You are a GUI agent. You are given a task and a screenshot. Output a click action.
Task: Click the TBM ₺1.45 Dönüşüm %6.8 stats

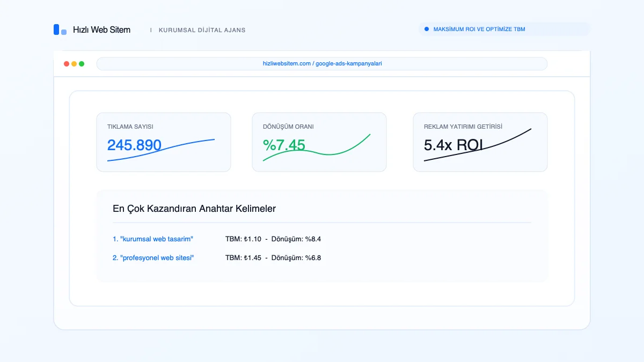click(x=273, y=258)
